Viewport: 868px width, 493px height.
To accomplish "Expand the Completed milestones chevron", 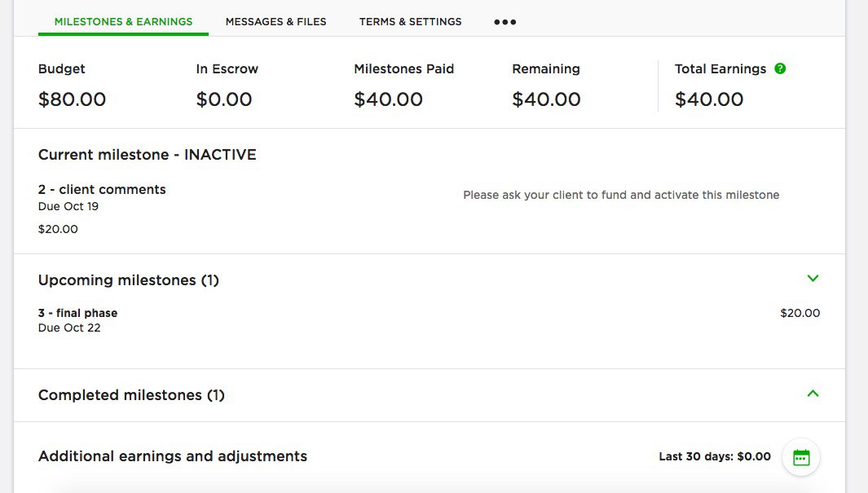I will tap(813, 394).
